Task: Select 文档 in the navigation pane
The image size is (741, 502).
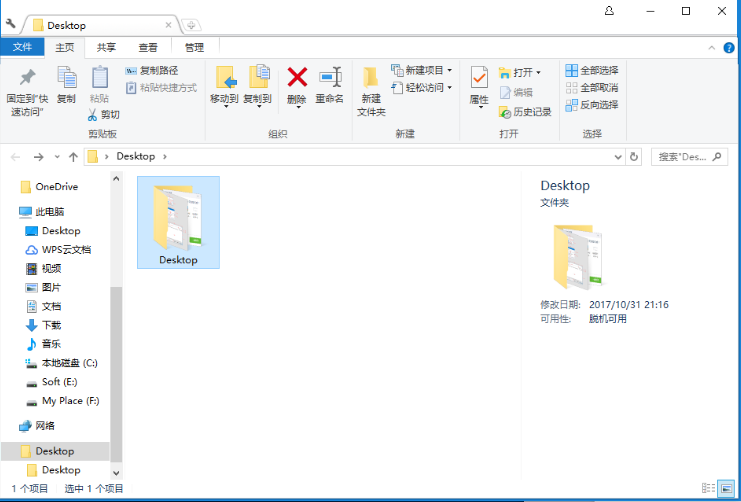Action: pos(43,306)
